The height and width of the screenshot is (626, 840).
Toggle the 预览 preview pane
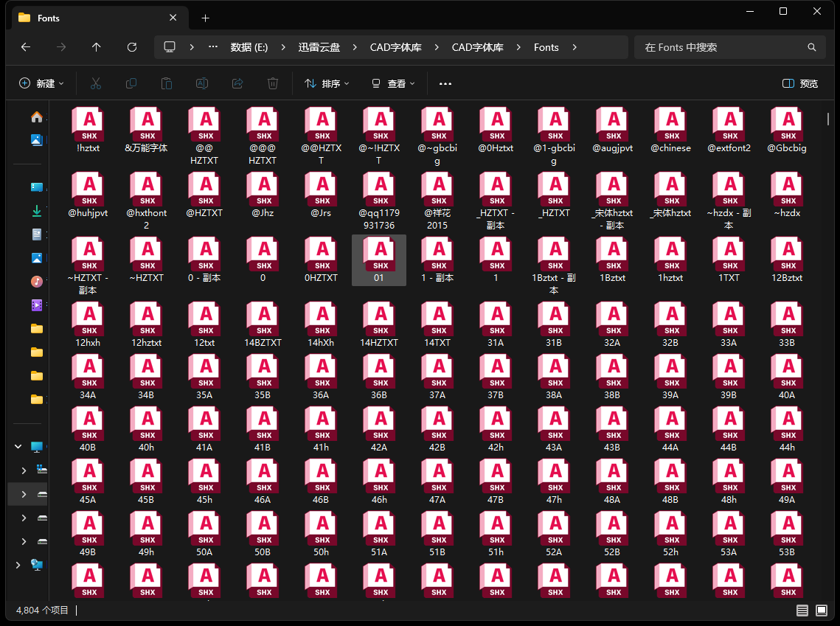point(800,83)
